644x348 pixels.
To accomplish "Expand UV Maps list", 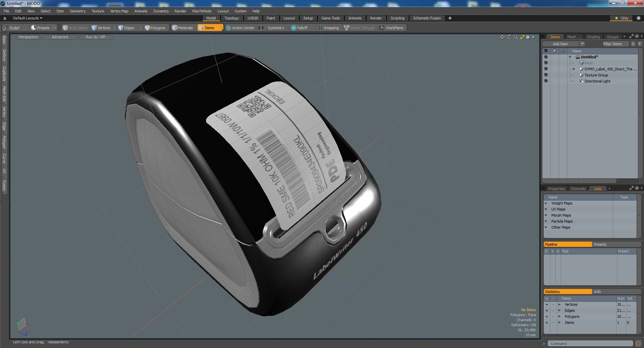I will click(546, 209).
